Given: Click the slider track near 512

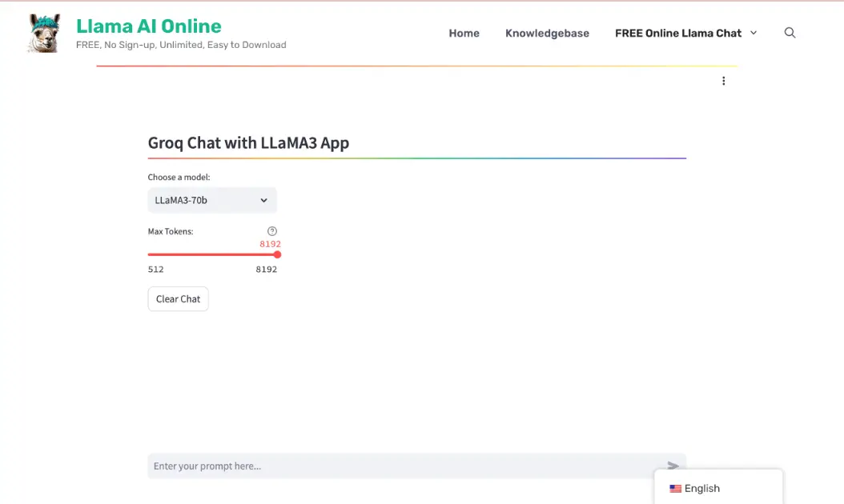Looking at the screenshot, I should coord(156,254).
